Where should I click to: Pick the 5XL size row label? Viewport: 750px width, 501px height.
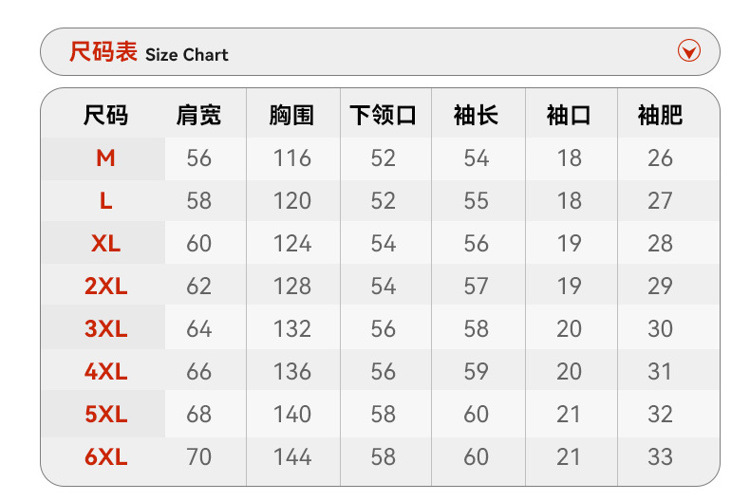click(105, 414)
